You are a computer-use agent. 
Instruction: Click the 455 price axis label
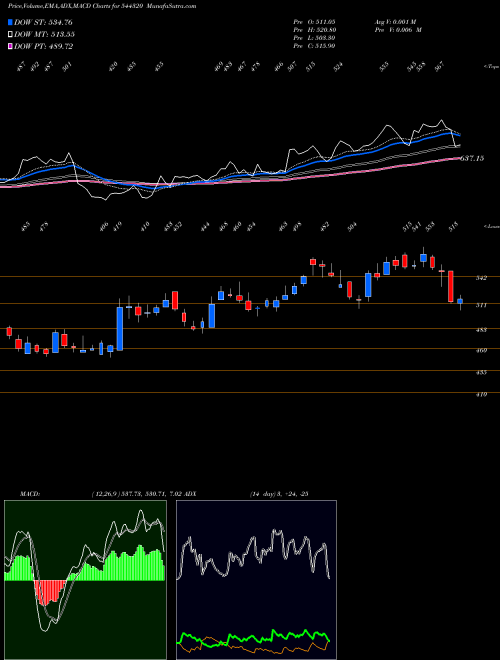481,373
